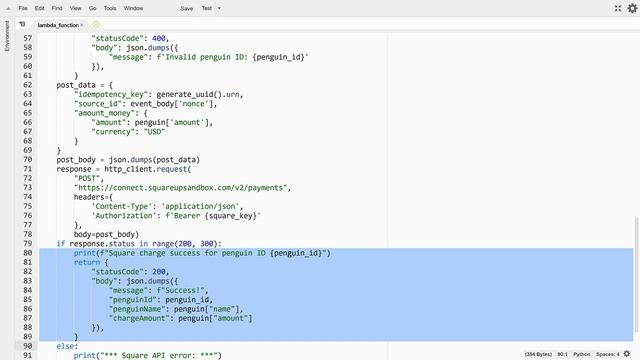Screen dimensions: 640x360
Task: Open a new tab with the plus icon
Action: coord(96,24)
